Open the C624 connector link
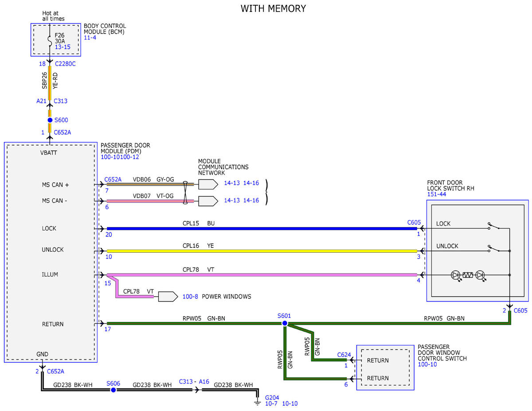The width and height of the screenshot is (532, 411). (344, 355)
